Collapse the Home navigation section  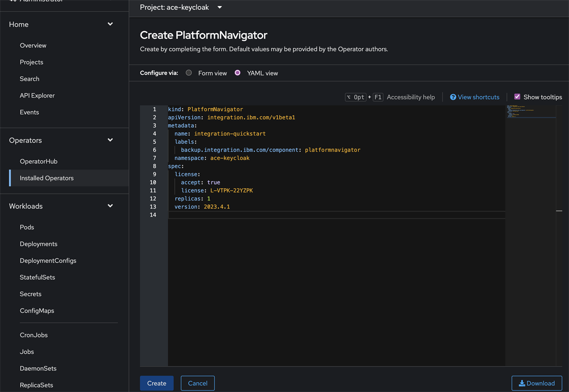62,24
